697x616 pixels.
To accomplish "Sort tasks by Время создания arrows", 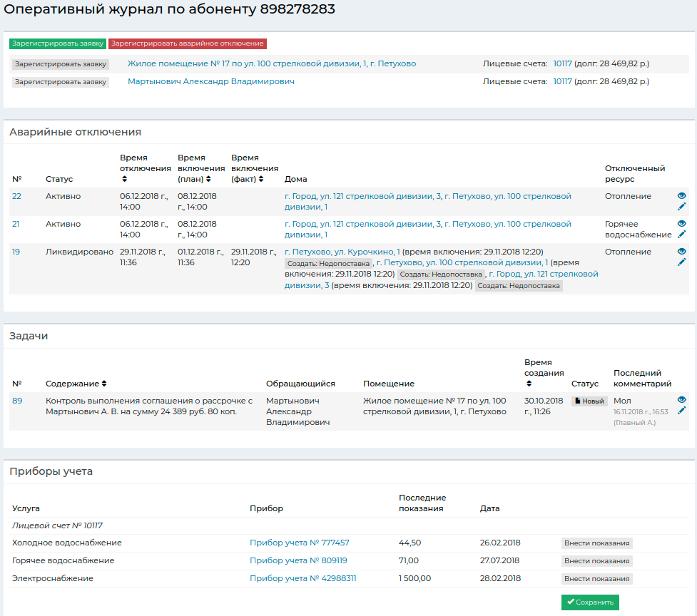I will [x=529, y=384].
